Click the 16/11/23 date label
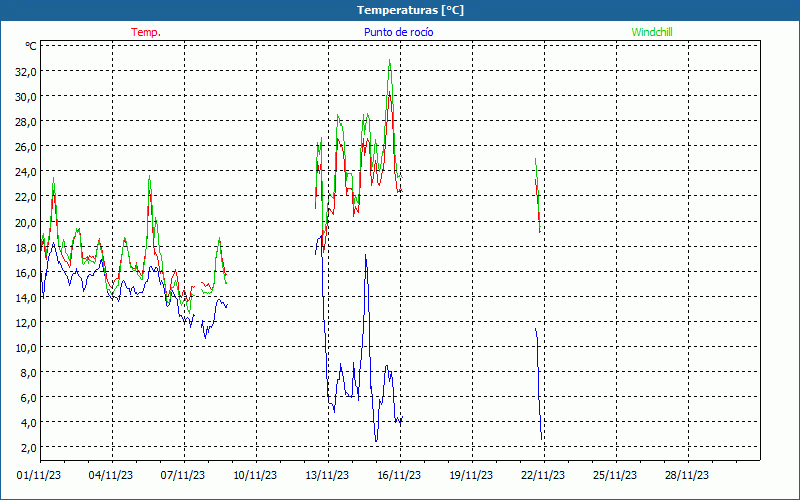 coord(399,475)
